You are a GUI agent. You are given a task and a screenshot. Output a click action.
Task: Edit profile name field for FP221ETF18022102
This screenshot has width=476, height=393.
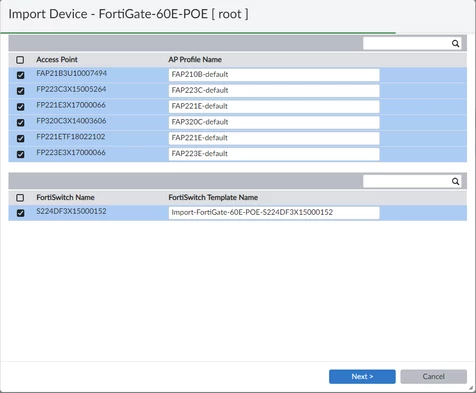point(274,138)
